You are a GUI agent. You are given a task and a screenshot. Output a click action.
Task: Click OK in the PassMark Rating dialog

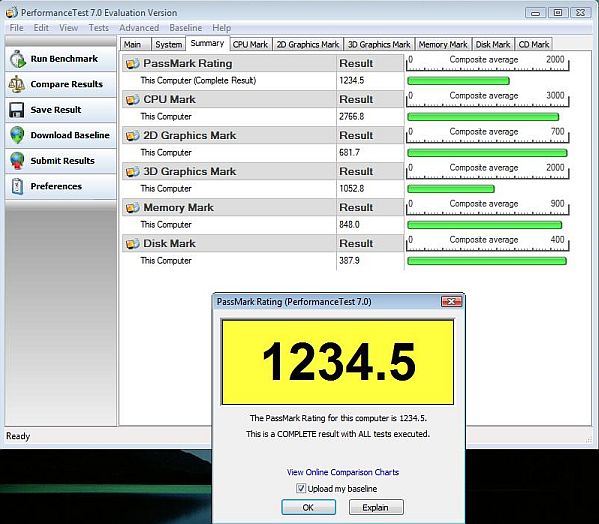[308, 507]
